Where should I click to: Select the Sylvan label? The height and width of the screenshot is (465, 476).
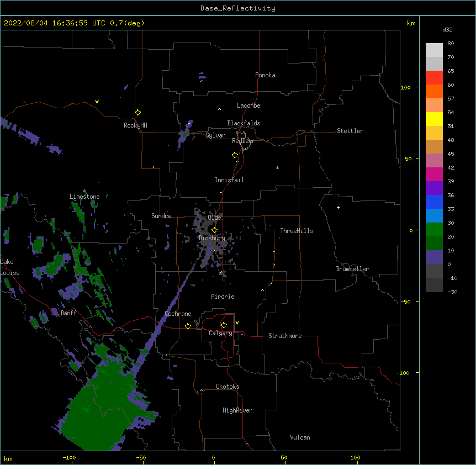[215, 135]
